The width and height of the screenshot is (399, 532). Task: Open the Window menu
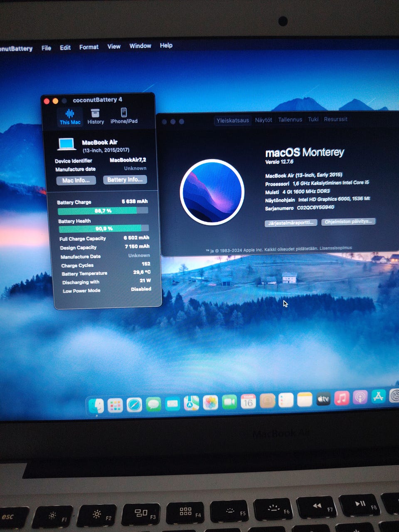140,46
